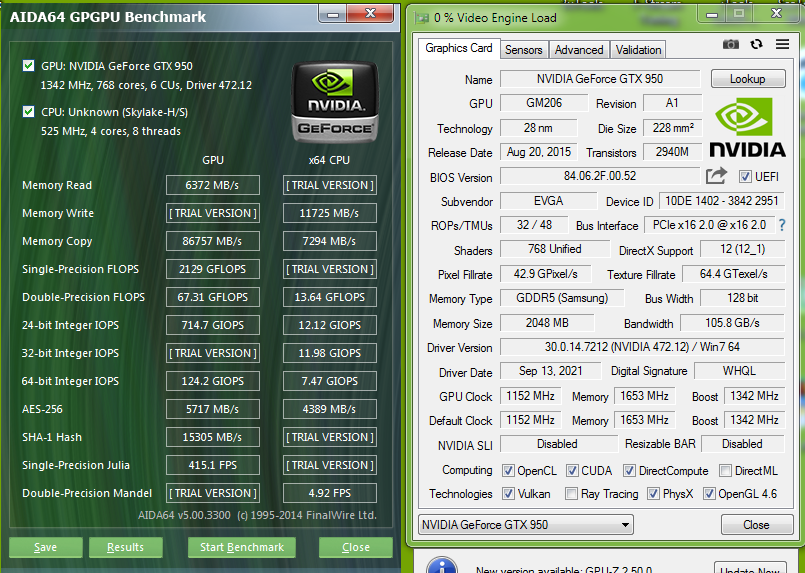Click the GPU AES-256 value 5717 MB/s
Viewport: 805px width, 573px height.
point(213,409)
